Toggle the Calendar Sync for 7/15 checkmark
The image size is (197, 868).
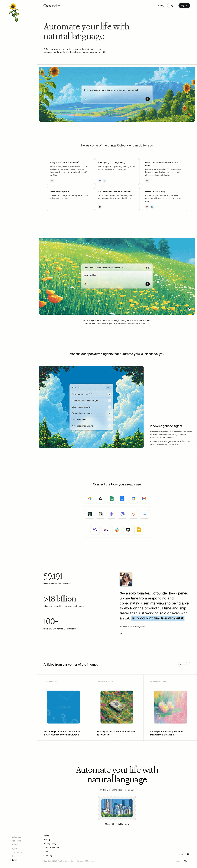109,394
